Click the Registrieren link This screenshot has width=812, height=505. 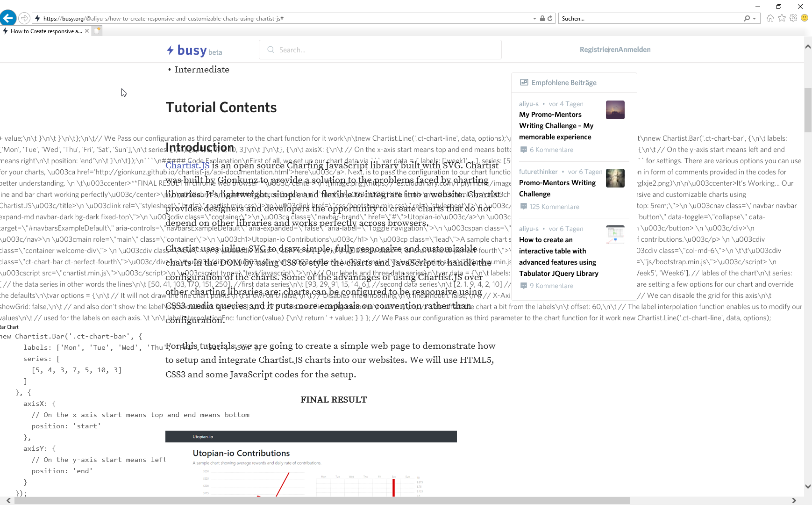(x=598, y=50)
